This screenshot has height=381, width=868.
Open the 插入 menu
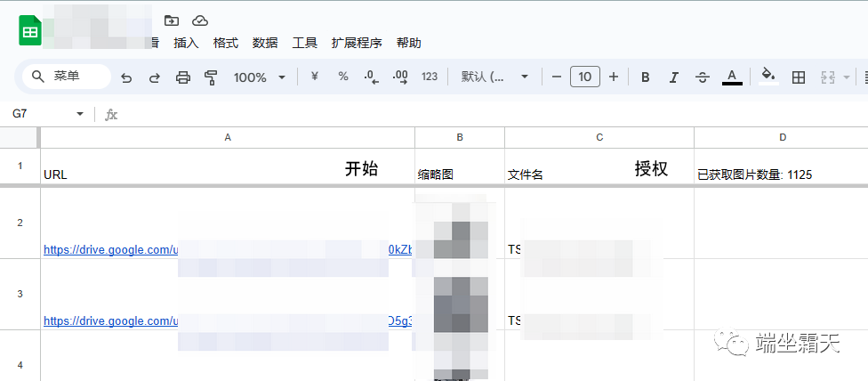tap(186, 43)
